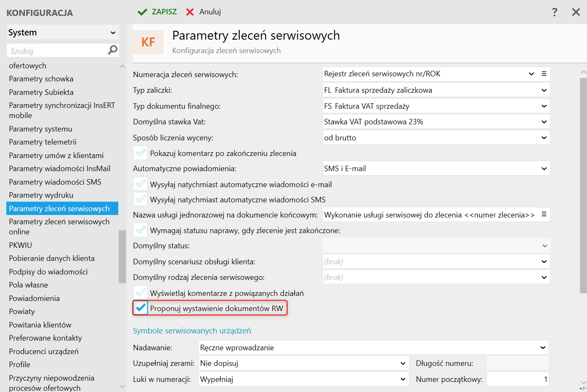Open the help question mark icon

(555, 12)
